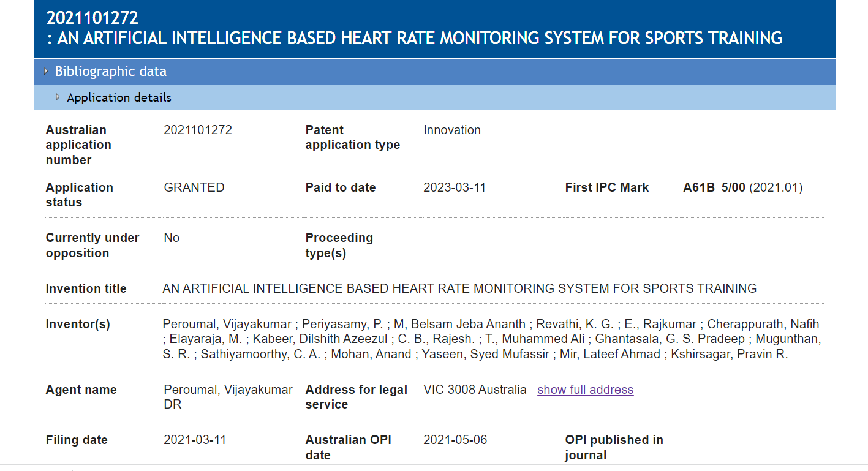Click the Application details header label
Screen dimensions: 868x471
coord(119,97)
